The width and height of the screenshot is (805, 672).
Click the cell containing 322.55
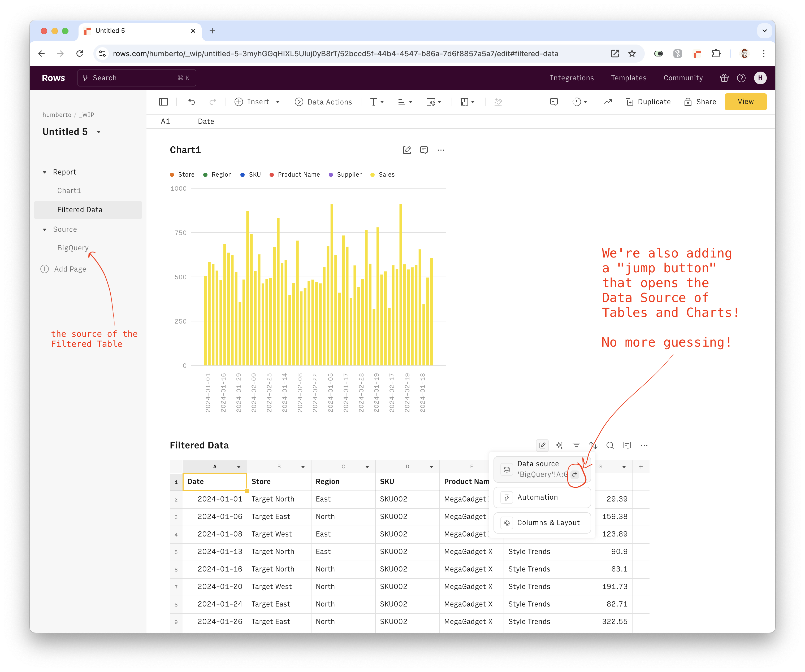point(600,622)
